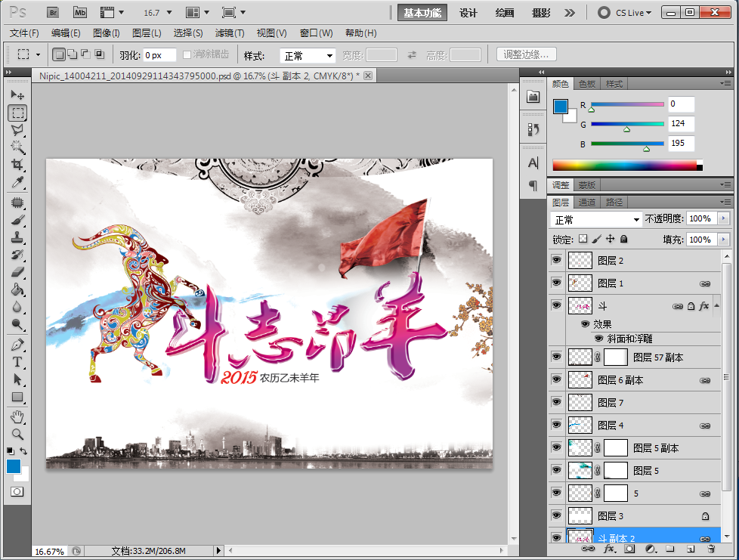Select the Horizontal Type tool
This screenshot has width=739, height=560.
[17, 362]
